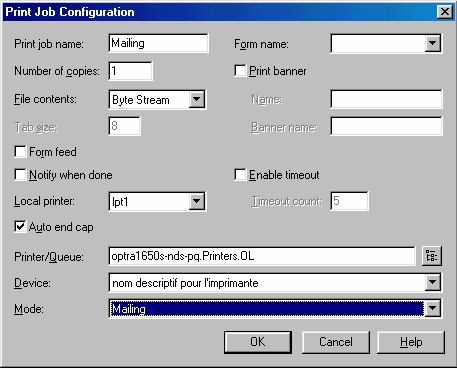Click the Tab size field showing 8

coord(124,126)
